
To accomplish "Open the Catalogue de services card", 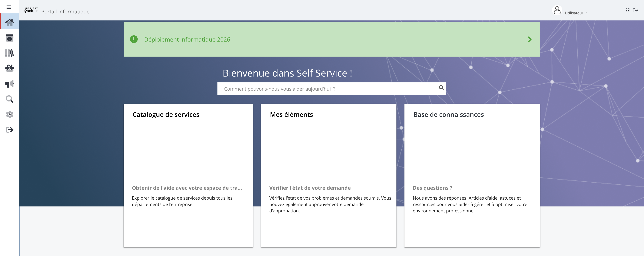I will [188, 175].
